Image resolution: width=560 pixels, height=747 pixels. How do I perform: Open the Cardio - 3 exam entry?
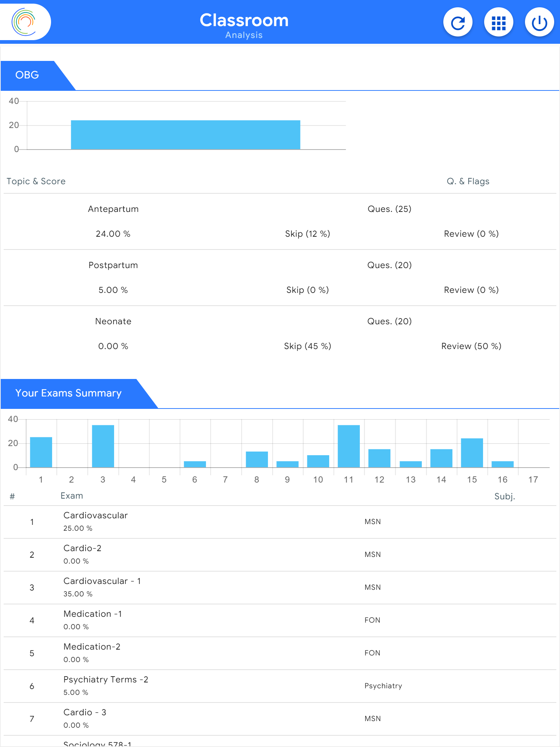click(x=85, y=713)
